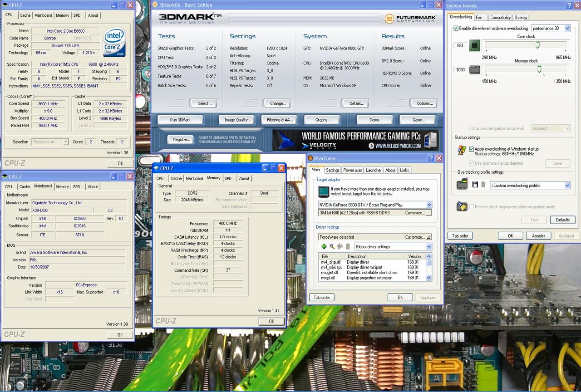Click the memory clock value field showing 1050
This screenshot has width=581, height=392.
click(460, 70)
